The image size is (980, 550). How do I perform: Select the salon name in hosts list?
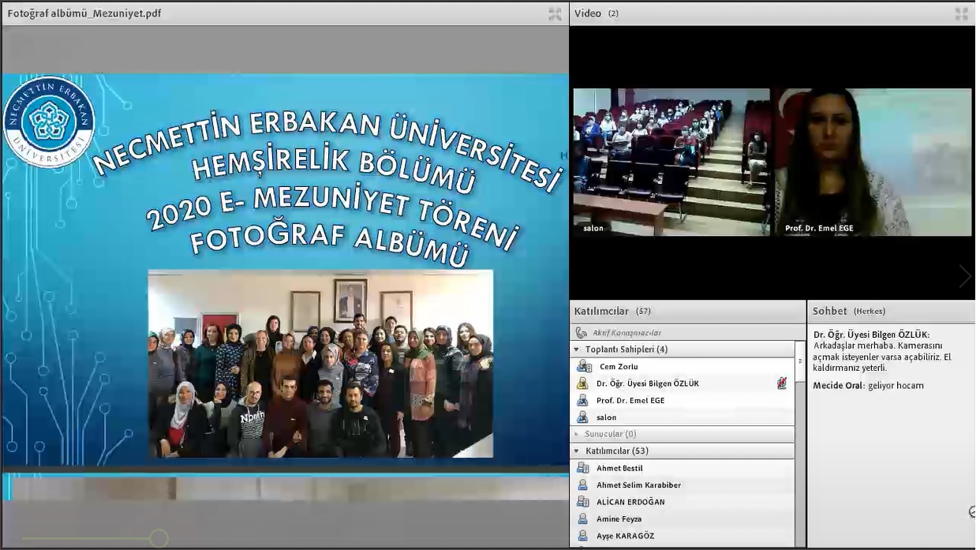click(606, 417)
